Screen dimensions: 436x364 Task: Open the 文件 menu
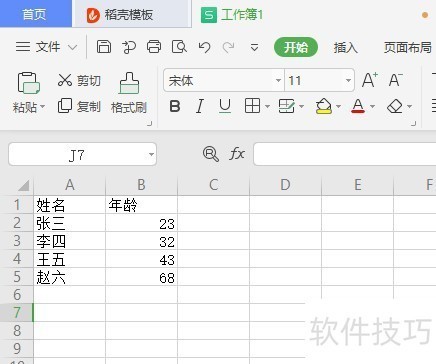46,47
